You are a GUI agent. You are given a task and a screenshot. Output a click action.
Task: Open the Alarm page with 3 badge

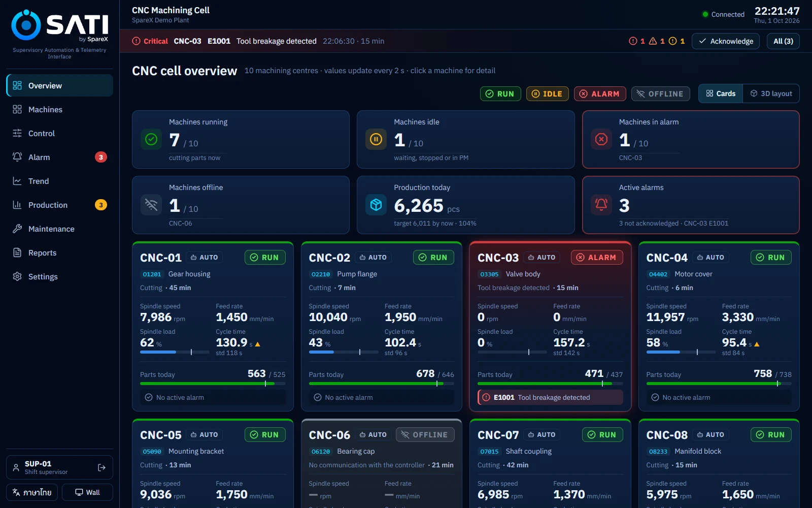pyautogui.click(x=59, y=157)
